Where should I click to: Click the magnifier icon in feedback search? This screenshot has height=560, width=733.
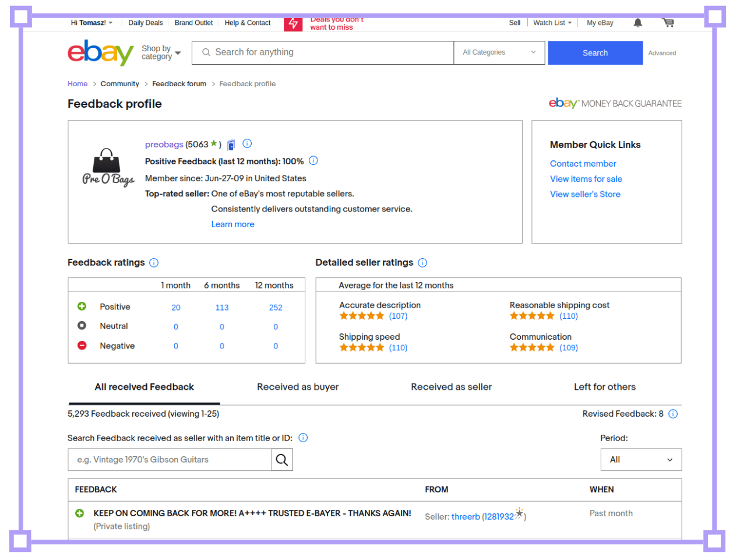pos(281,460)
